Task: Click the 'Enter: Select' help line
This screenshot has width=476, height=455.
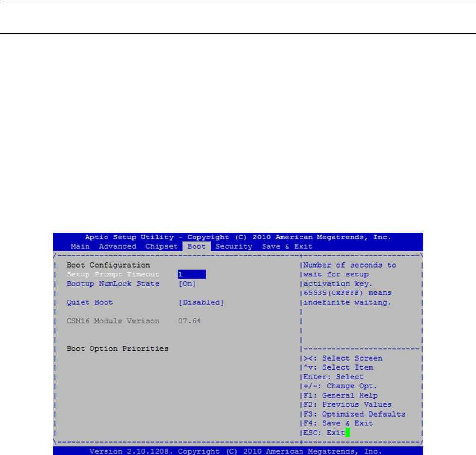Action: pos(334,377)
